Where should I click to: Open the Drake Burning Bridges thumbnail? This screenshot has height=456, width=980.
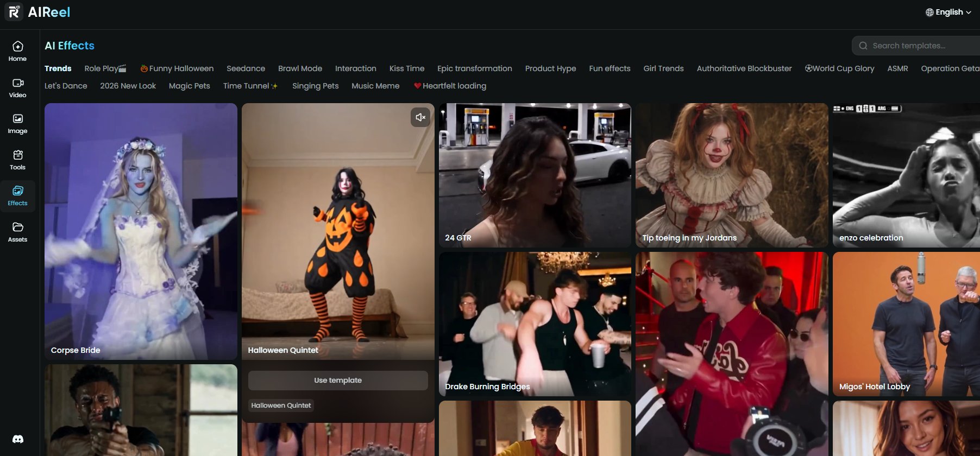click(x=535, y=324)
